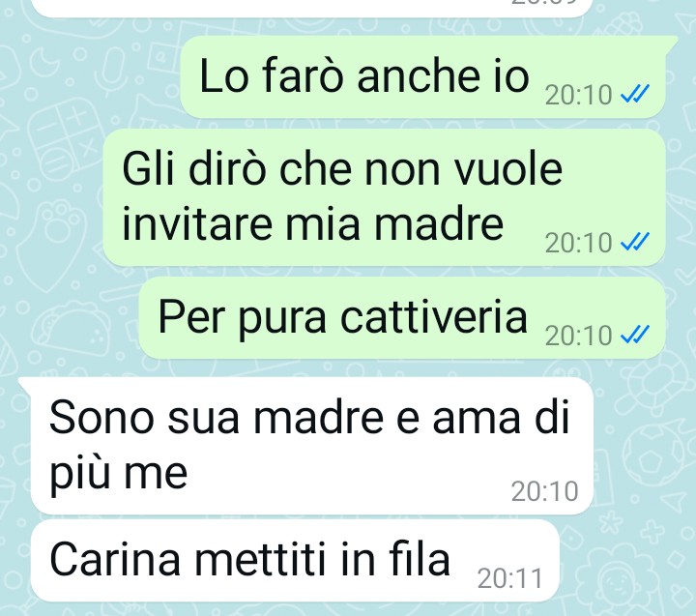The width and height of the screenshot is (696, 616).
Task: Tap the 20:10 timestamp on 'Lo farò anche io'
Action: 578,95
